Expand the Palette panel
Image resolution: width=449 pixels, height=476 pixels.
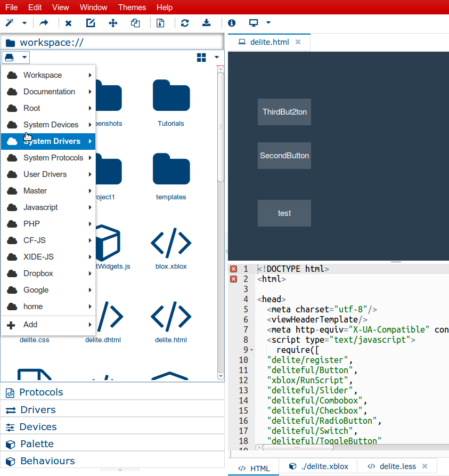click(37, 443)
